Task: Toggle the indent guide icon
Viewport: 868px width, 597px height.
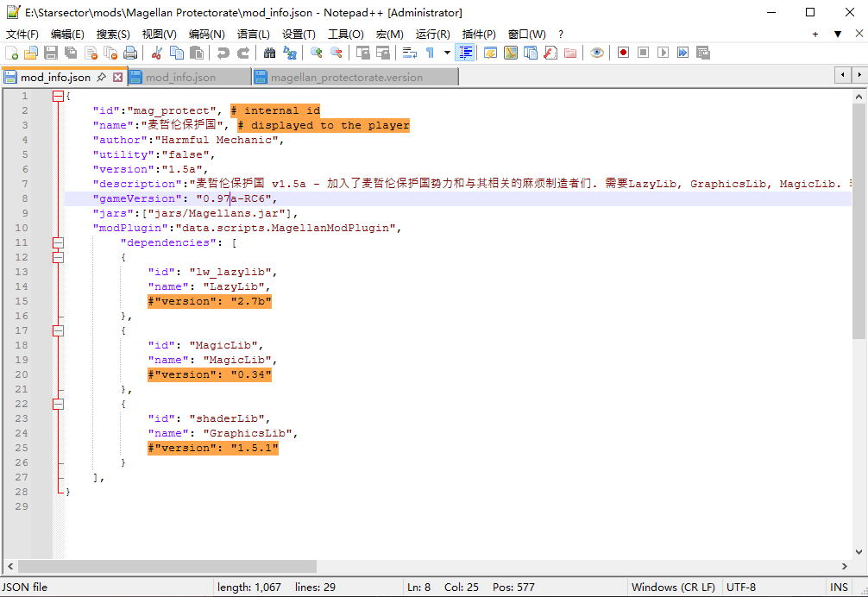Action: (466, 53)
